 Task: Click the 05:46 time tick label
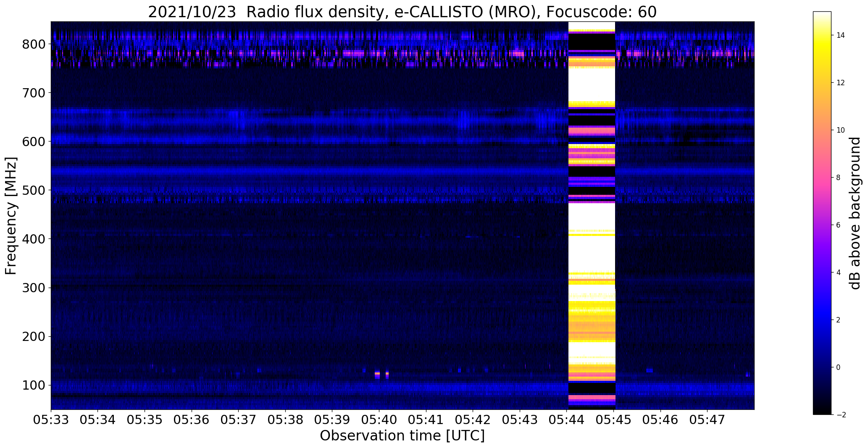661,420
